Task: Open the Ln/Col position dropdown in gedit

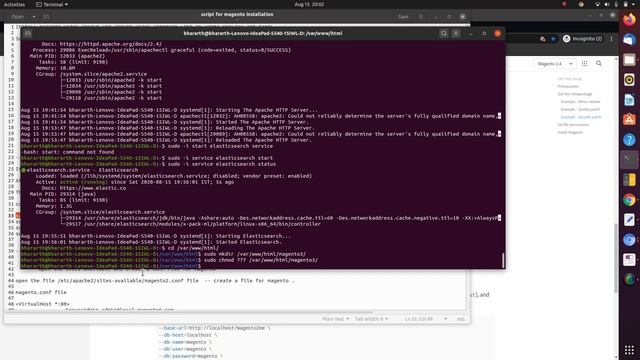Action: tap(426, 319)
